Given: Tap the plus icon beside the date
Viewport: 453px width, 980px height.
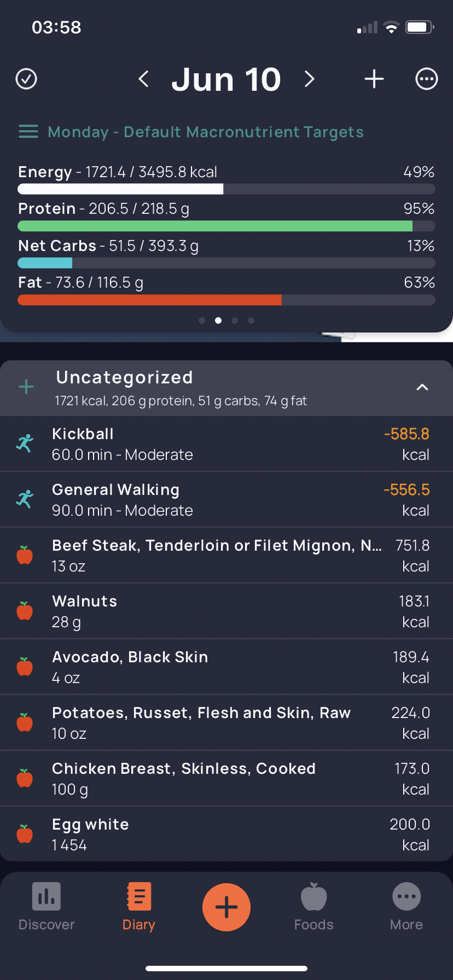Looking at the screenshot, I should (x=374, y=79).
